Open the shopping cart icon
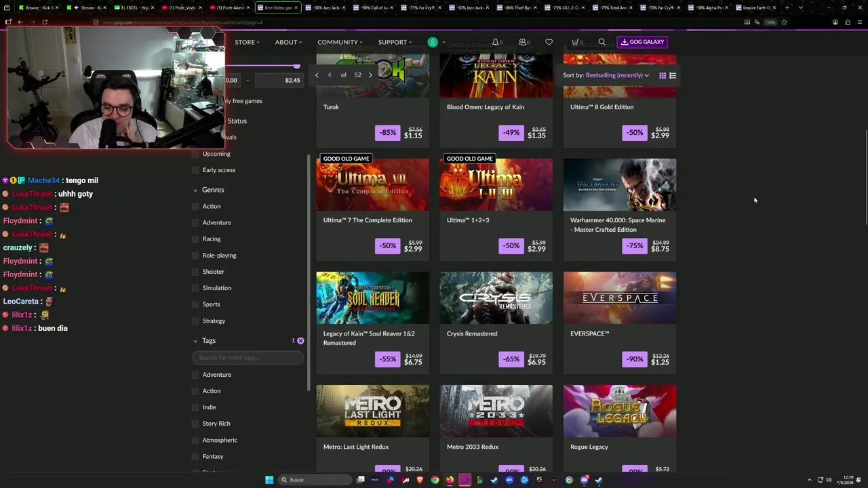 [x=576, y=42]
